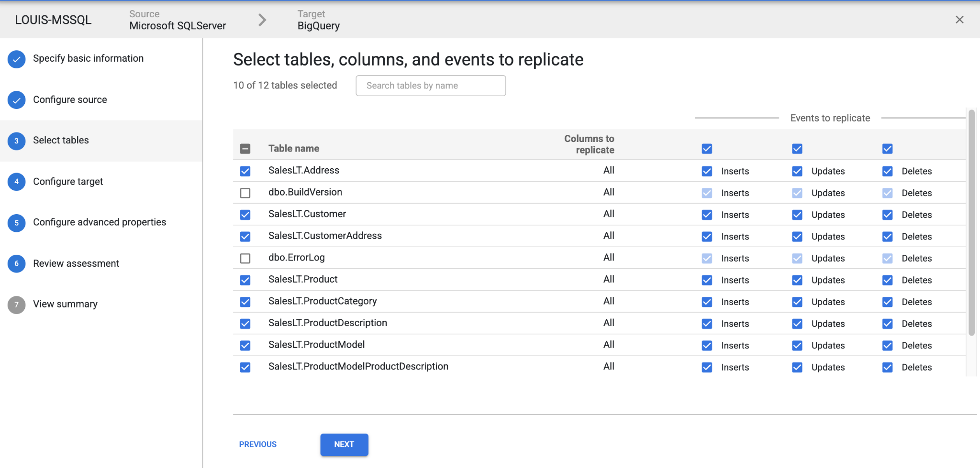Go to the Select tables step

(x=61, y=141)
